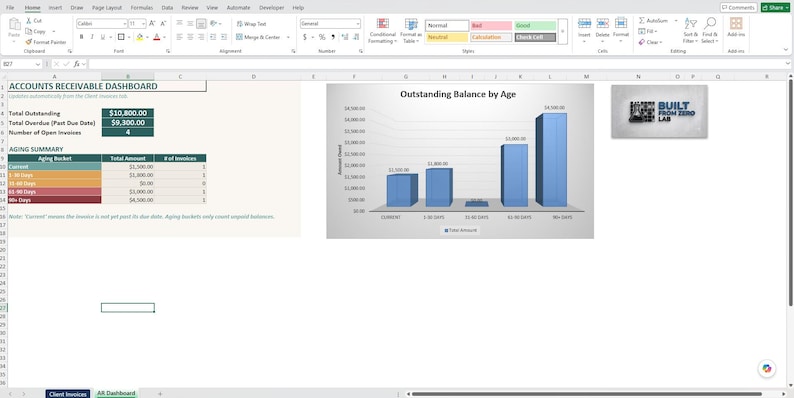Click the Paste clipboard icon
The width and height of the screenshot is (794, 398).
tap(14, 24)
